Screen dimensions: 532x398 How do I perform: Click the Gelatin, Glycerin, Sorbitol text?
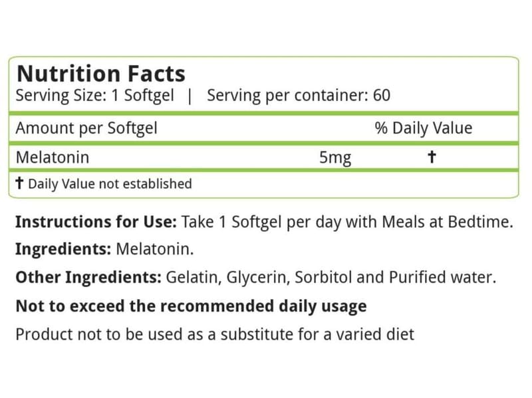click(x=259, y=277)
